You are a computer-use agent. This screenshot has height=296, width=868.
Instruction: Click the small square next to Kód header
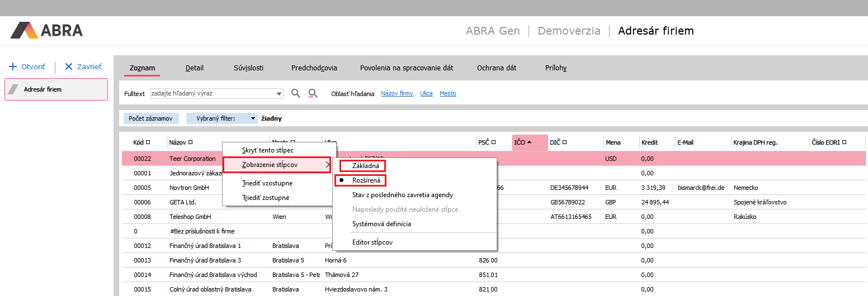tap(148, 142)
